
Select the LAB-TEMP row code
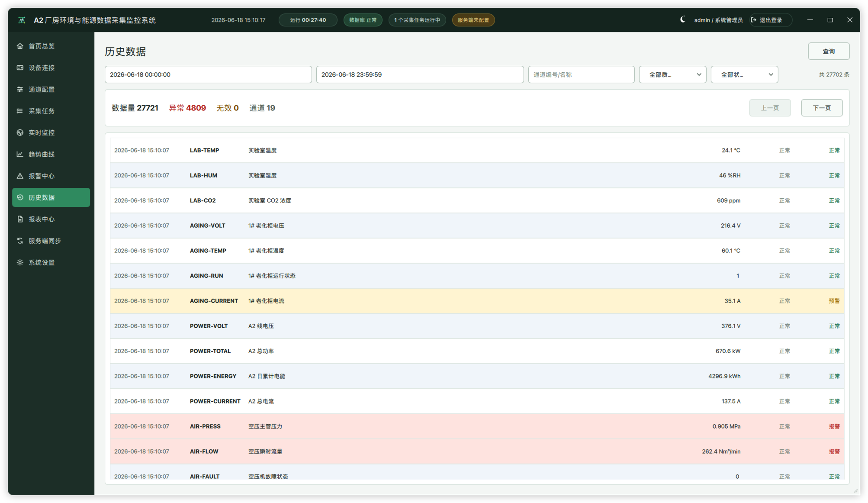point(204,150)
